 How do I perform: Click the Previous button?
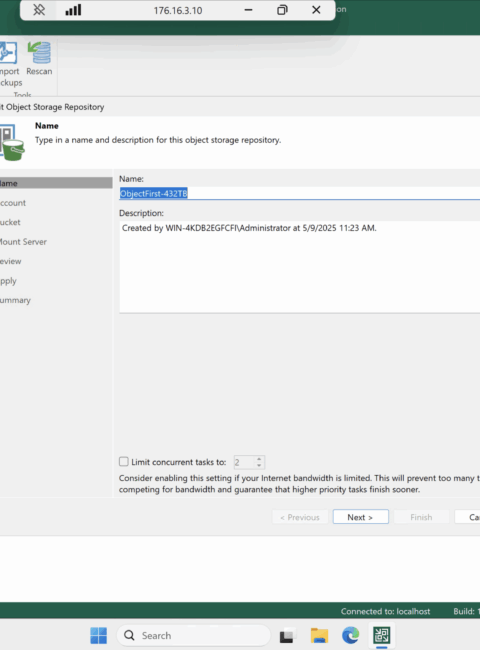[x=300, y=517]
